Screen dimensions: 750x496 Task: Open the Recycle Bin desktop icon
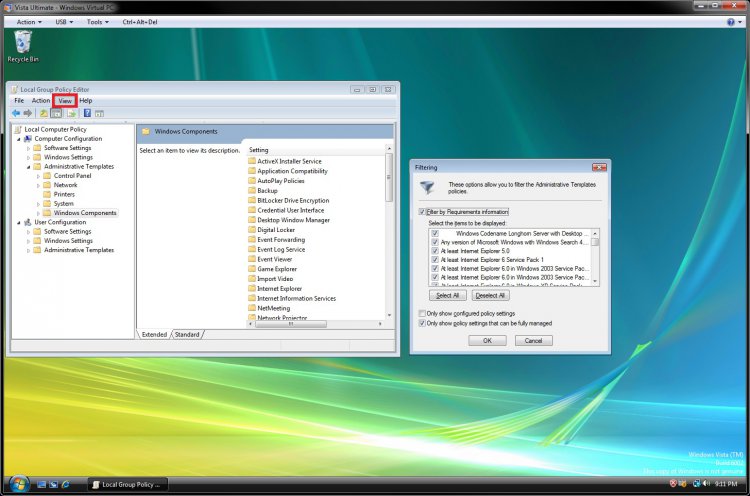[x=23, y=46]
